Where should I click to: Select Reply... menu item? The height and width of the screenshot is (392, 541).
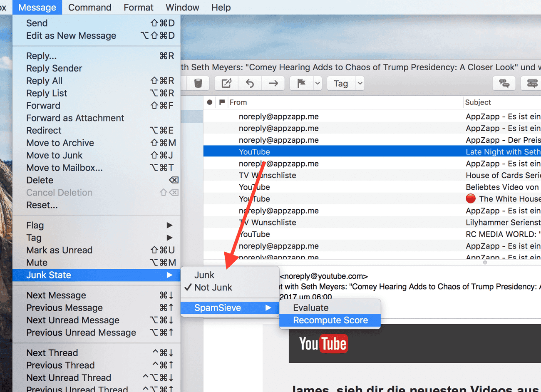pos(97,56)
